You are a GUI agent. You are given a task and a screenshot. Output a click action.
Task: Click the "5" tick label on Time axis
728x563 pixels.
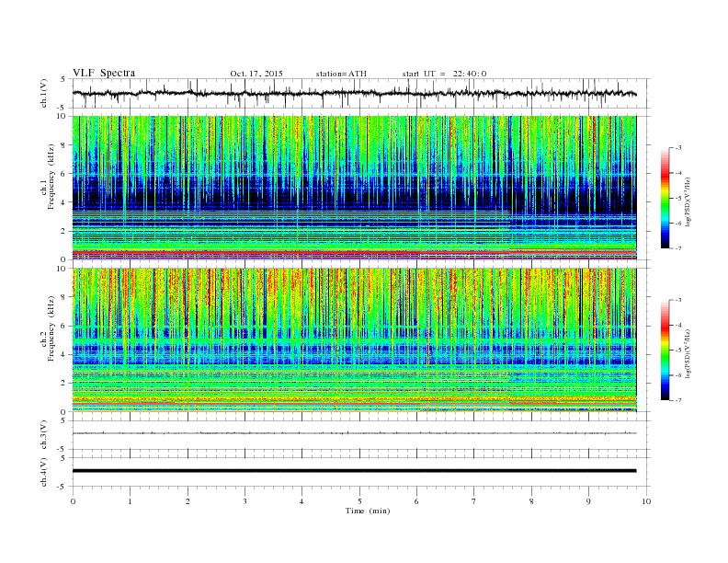(x=359, y=501)
